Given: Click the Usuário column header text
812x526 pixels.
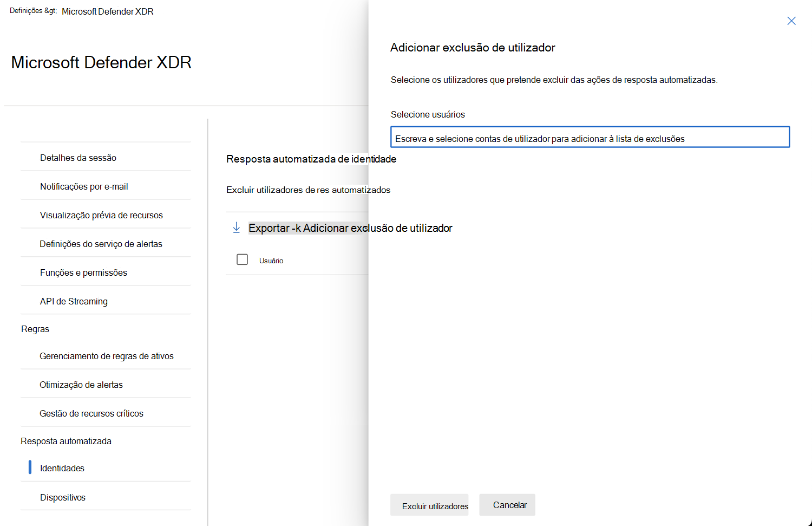Looking at the screenshot, I should pos(271,261).
